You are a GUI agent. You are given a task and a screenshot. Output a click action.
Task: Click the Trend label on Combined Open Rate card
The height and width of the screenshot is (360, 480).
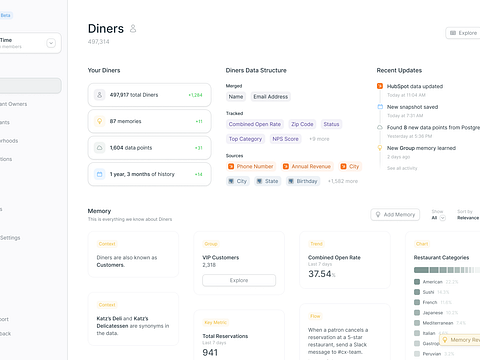pos(316,244)
